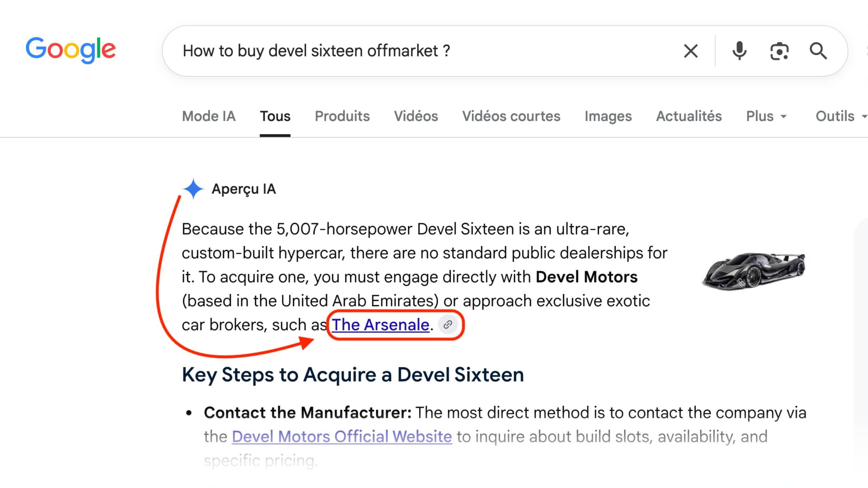The width and height of the screenshot is (868, 488).
Task: Switch to the Vidéos tab
Action: [416, 116]
